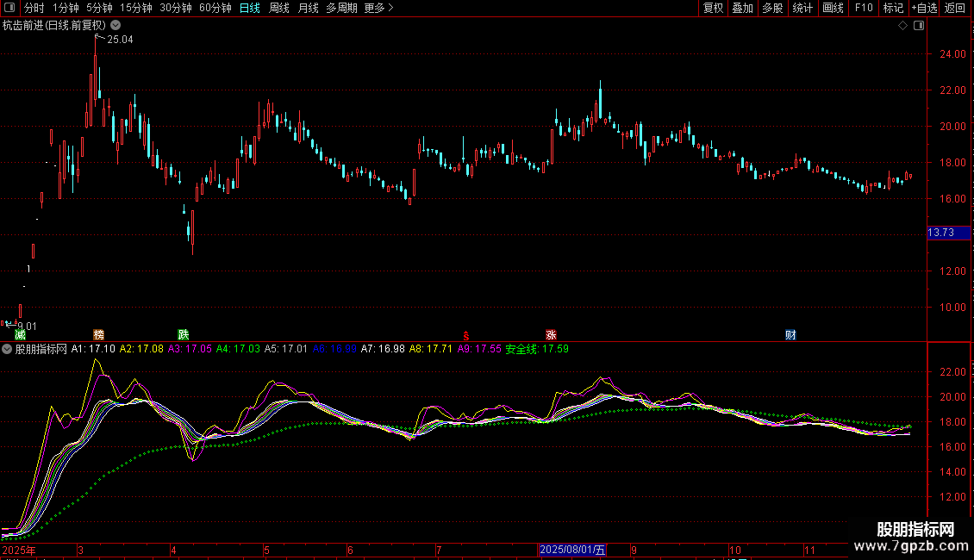Expand the 更多 periods menu
974x560 pixels.
(378, 8)
